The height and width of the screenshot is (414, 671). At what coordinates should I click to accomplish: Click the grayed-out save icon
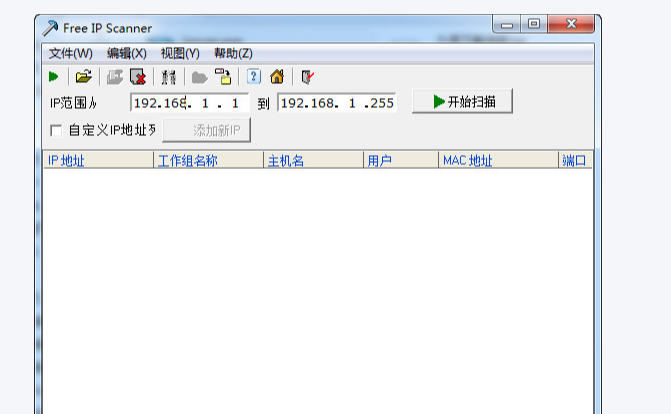[115, 77]
